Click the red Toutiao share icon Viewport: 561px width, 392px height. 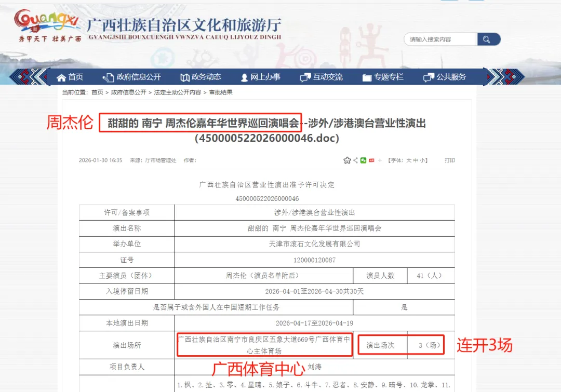click(x=371, y=160)
